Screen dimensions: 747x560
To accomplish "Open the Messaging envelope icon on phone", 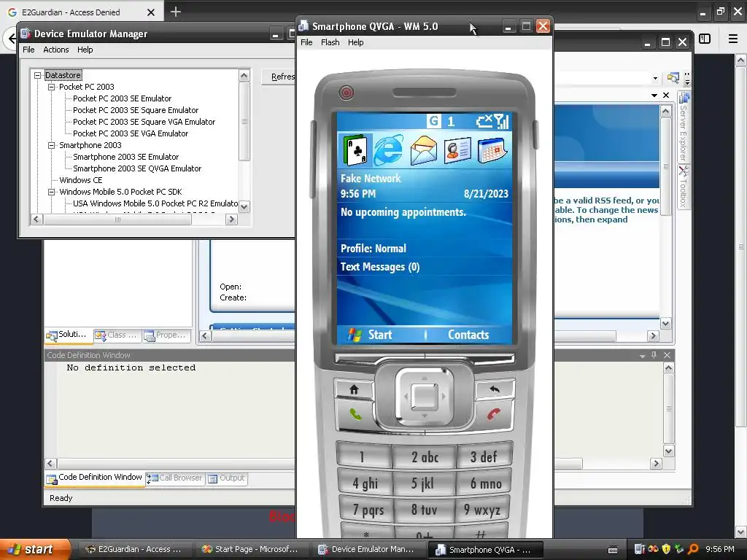I will pos(423,150).
